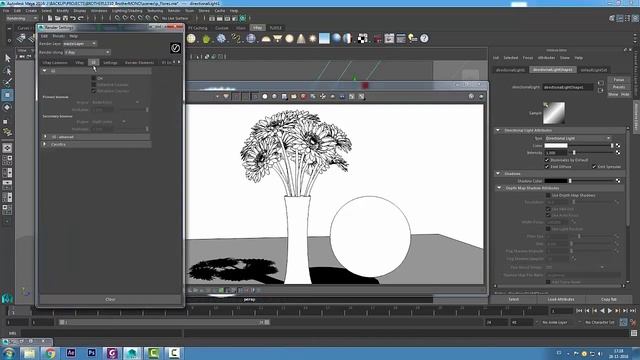Click the Copy Tab button
Image resolution: width=640 pixels, height=360 pixels.
609,300
